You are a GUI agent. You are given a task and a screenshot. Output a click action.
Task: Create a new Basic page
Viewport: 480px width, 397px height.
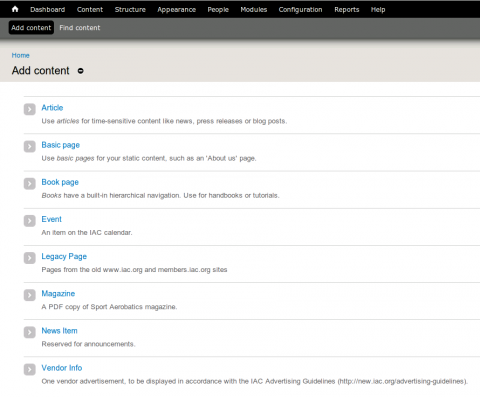(61, 145)
